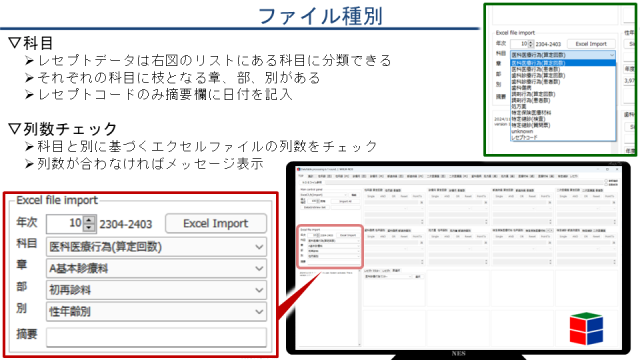
Task: Click Excel Import button in green-framed panel
Action: [x=591, y=44]
